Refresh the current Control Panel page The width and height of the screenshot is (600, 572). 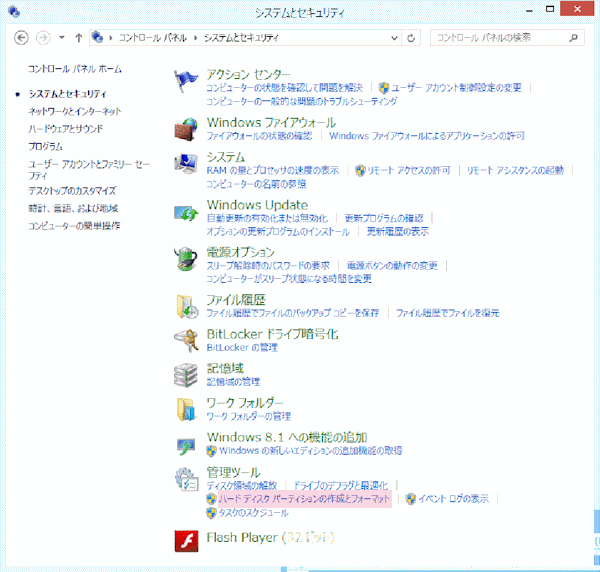pyautogui.click(x=411, y=38)
